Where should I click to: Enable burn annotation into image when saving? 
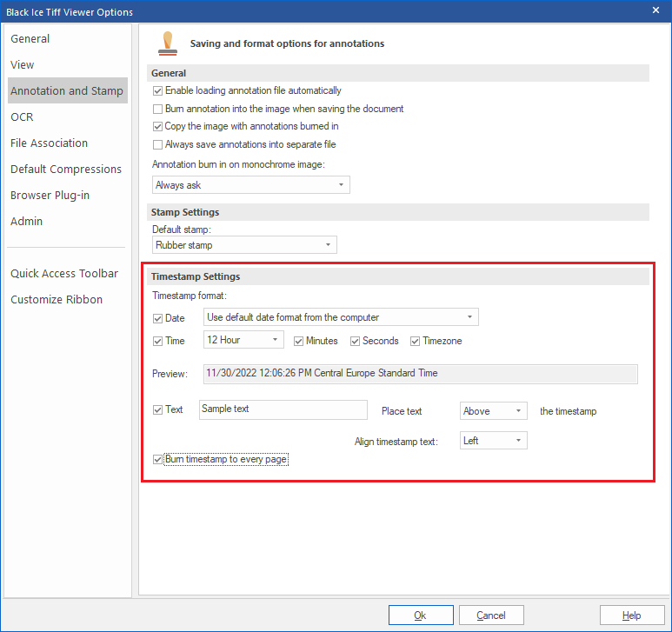(158, 109)
